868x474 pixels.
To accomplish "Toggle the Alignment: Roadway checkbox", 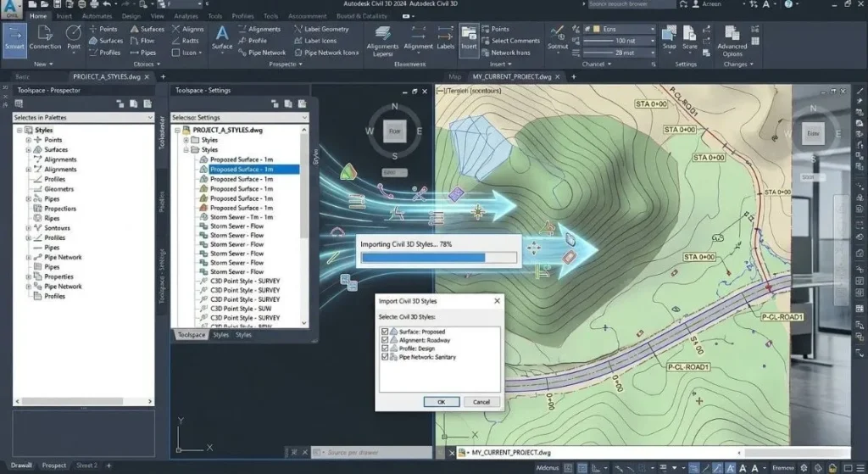I will tap(385, 340).
